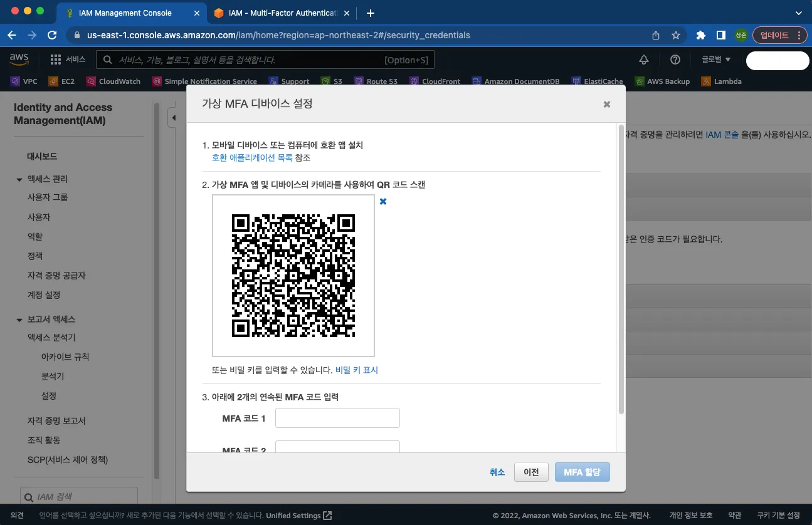
Task: Click the IAM 검색 sidebar search field
Action: point(79,497)
